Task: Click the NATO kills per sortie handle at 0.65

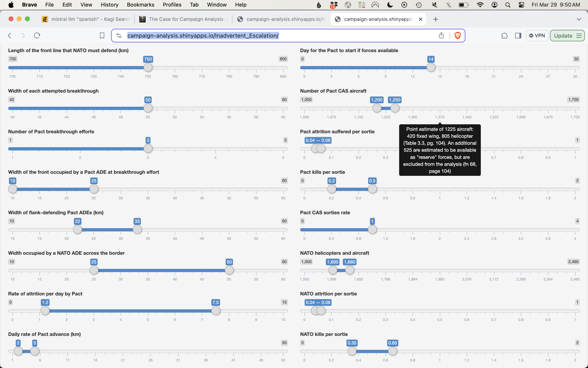Action: 393,351
